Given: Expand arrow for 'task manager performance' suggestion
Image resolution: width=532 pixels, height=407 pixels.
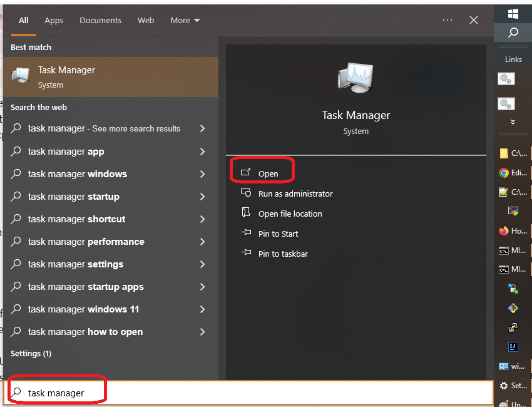Looking at the screenshot, I should coord(203,242).
